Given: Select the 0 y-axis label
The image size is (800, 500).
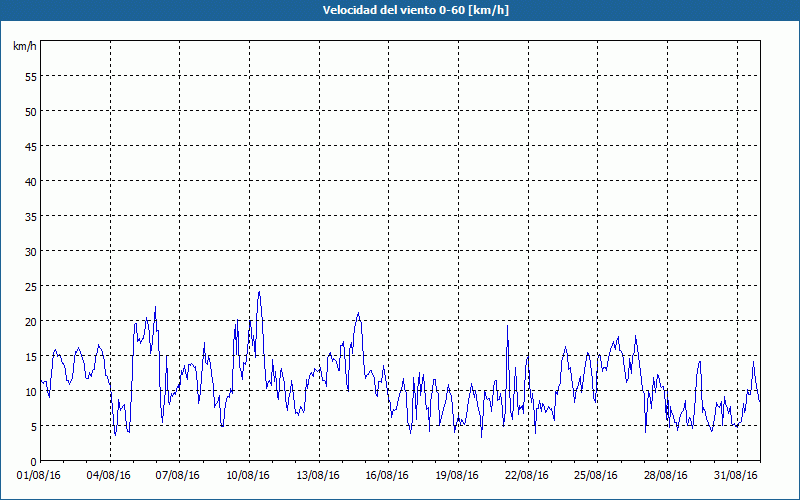Looking at the screenshot, I should (x=34, y=462).
